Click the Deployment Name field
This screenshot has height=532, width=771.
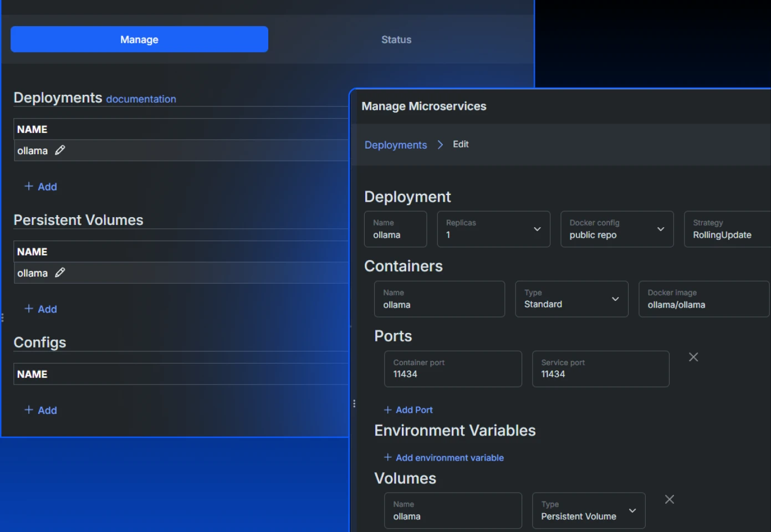click(x=396, y=229)
